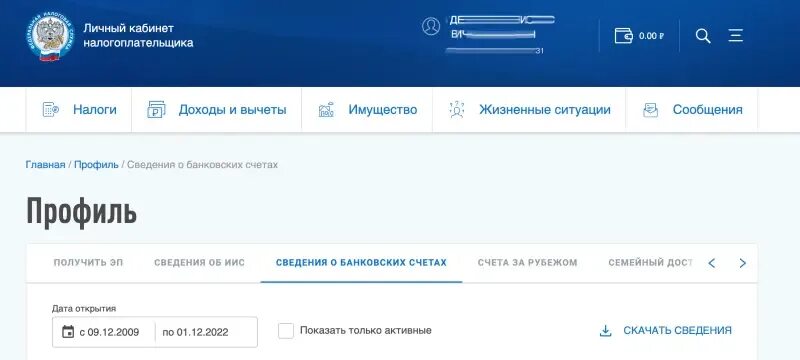Click the envelope icon beside Сообщения
This screenshot has height=360, width=800.
click(651, 110)
